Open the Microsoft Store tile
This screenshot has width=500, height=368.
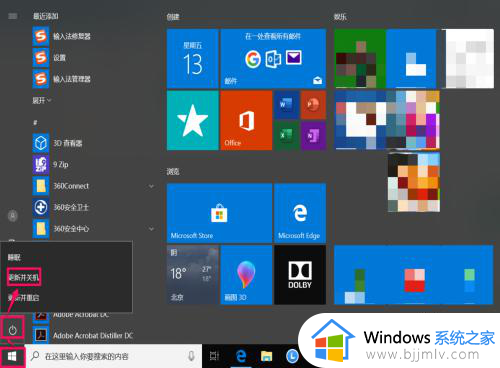[x=219, y=213]
